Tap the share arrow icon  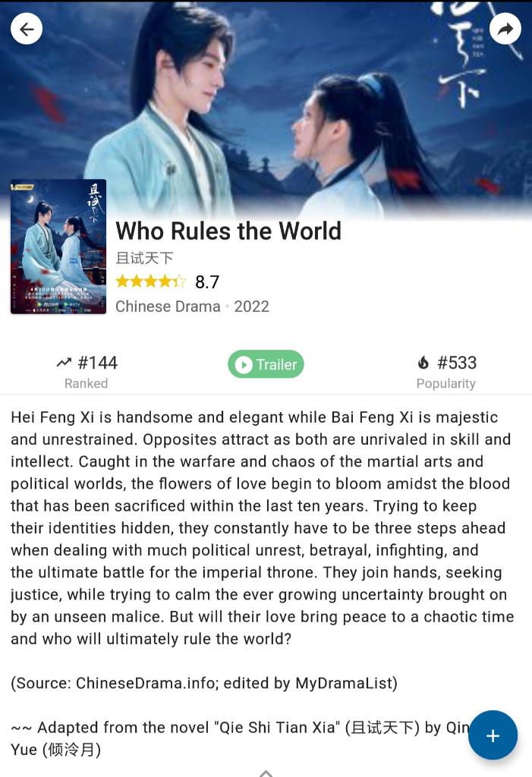pyautogui.click(x=505, y=29)
